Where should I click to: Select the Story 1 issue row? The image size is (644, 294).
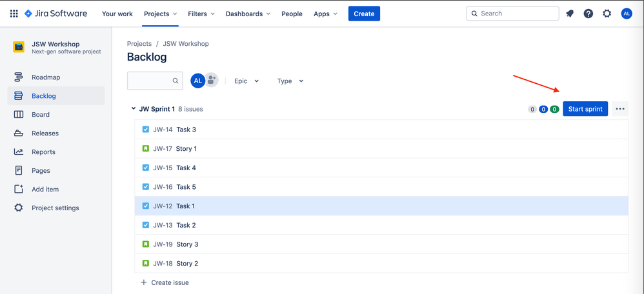381,149
